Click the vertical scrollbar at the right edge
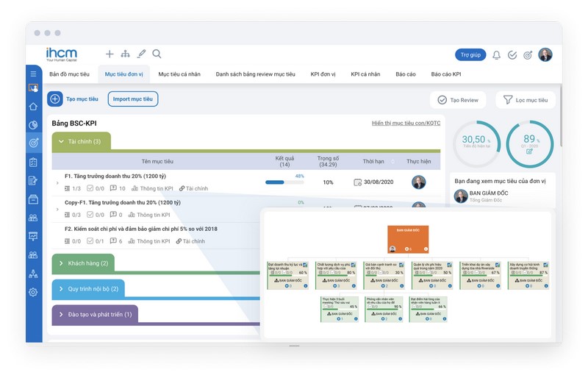Image resolution: width=588 pixels, height=378 pixels. pyautogui.click(x=561, y=116)
